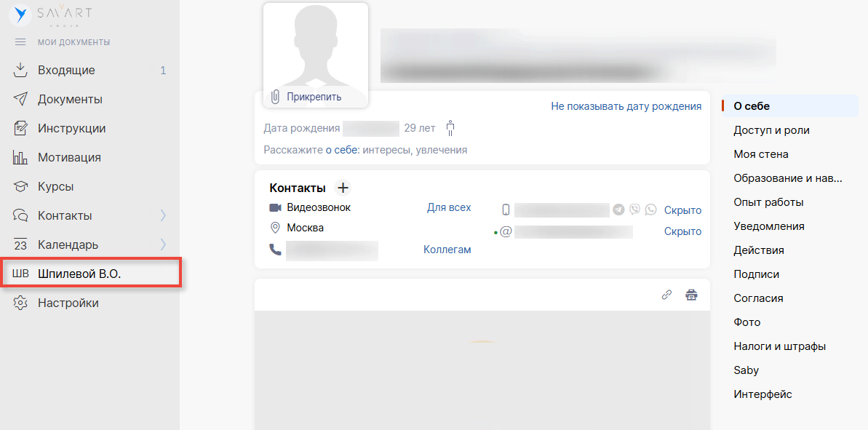The image size is (868, 430).
Task: Open the 'Налоги и штрафы' section
Action: click(779, 346)
